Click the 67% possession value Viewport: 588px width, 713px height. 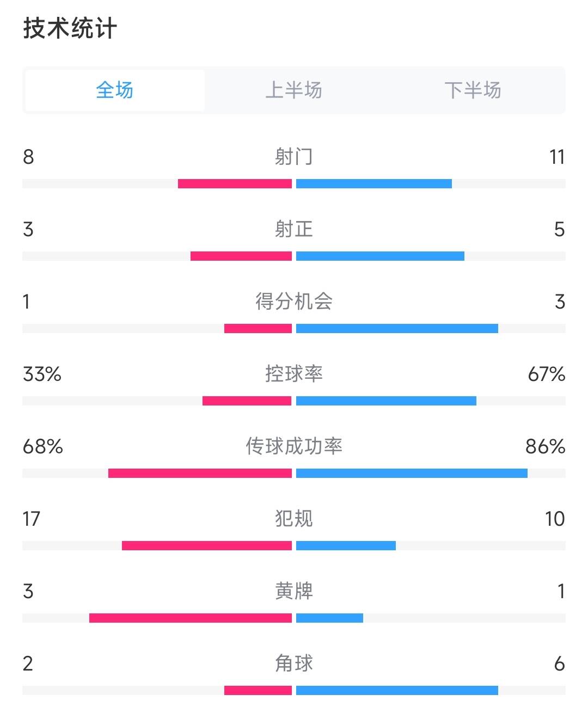pos(547,374)
